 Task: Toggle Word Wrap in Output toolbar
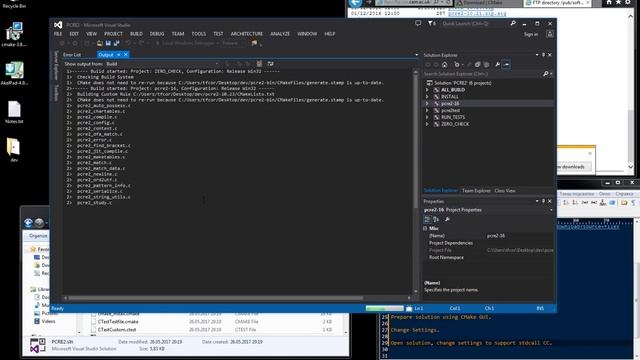[270, 64]
